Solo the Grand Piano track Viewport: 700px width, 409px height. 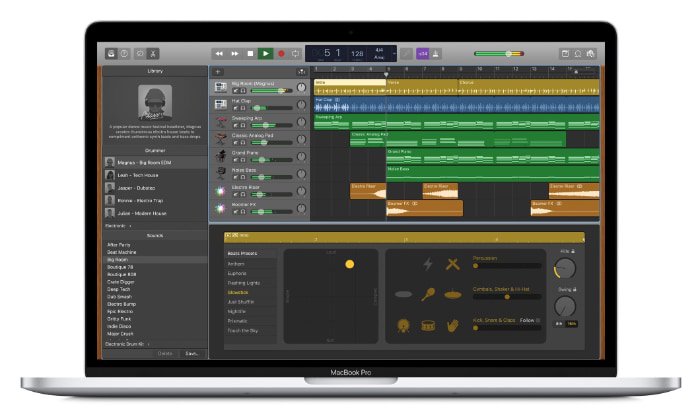243,160
